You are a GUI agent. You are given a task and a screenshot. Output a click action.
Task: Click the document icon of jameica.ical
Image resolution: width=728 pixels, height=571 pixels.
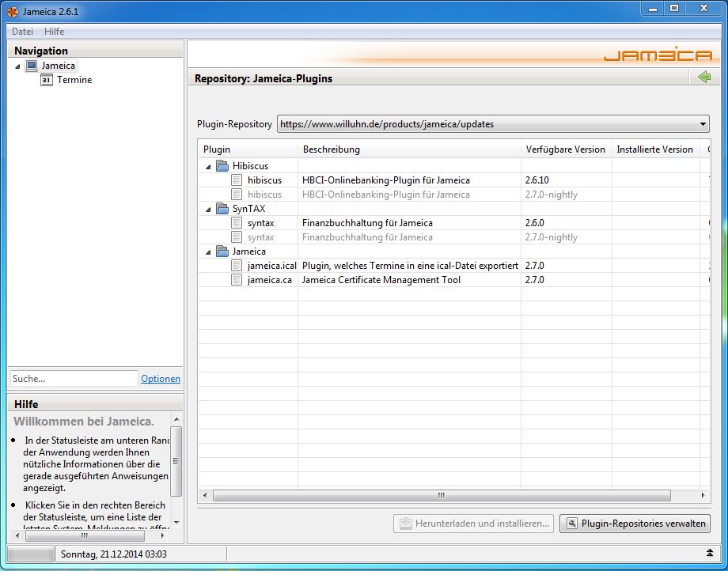coord(237,265)
